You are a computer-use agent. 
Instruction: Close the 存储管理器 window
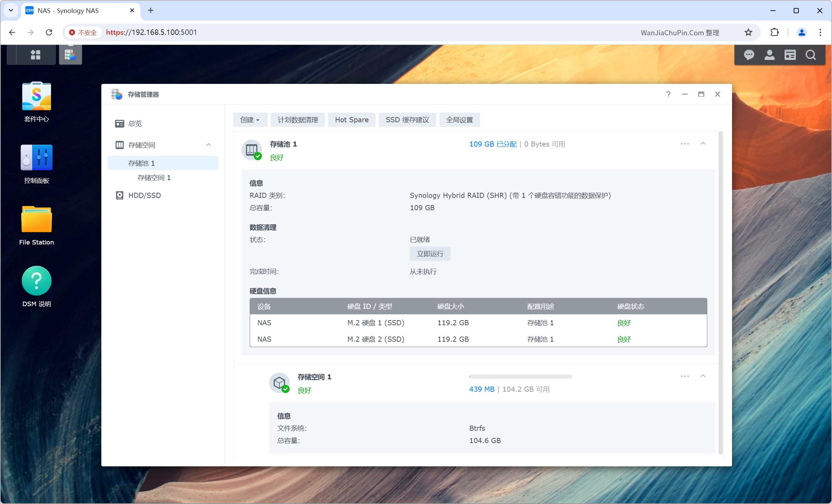click(x=718, y=94)
